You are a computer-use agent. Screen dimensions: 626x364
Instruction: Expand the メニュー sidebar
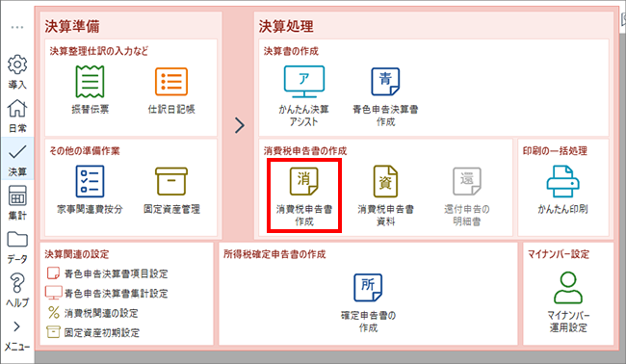(x=17, y=336)
